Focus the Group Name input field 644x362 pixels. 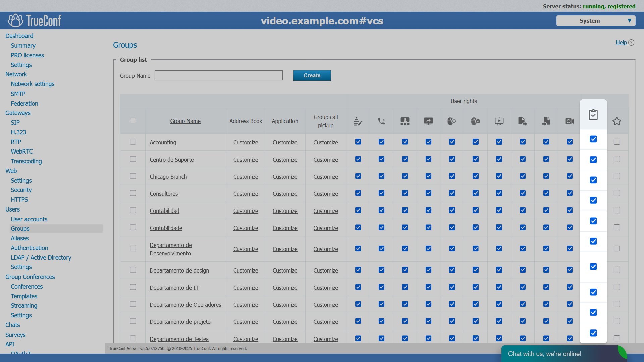pos(218,75)
